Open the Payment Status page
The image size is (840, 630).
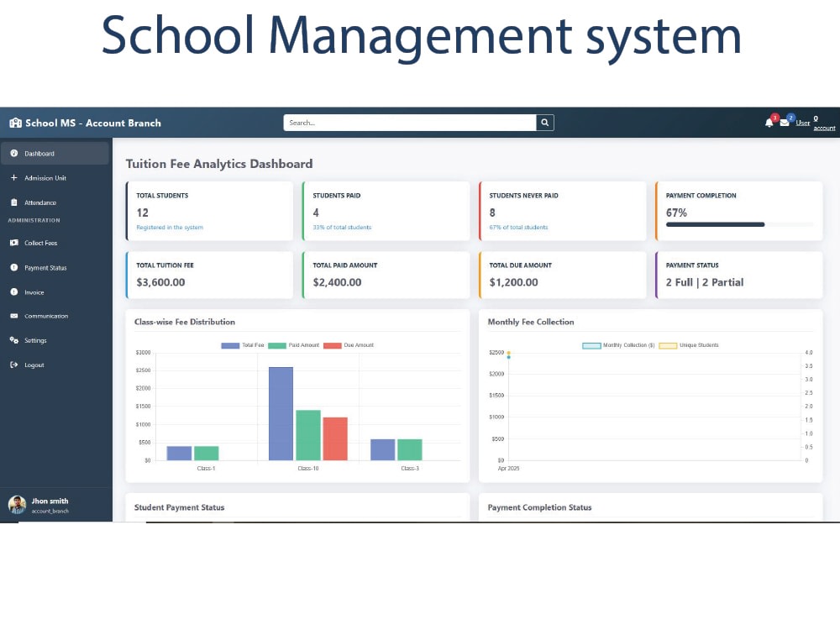[55, 267]
